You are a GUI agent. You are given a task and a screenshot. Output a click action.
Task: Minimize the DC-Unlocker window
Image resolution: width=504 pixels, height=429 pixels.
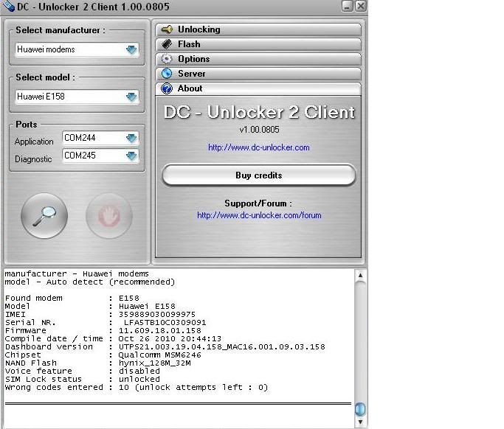(x=348, y=6)
